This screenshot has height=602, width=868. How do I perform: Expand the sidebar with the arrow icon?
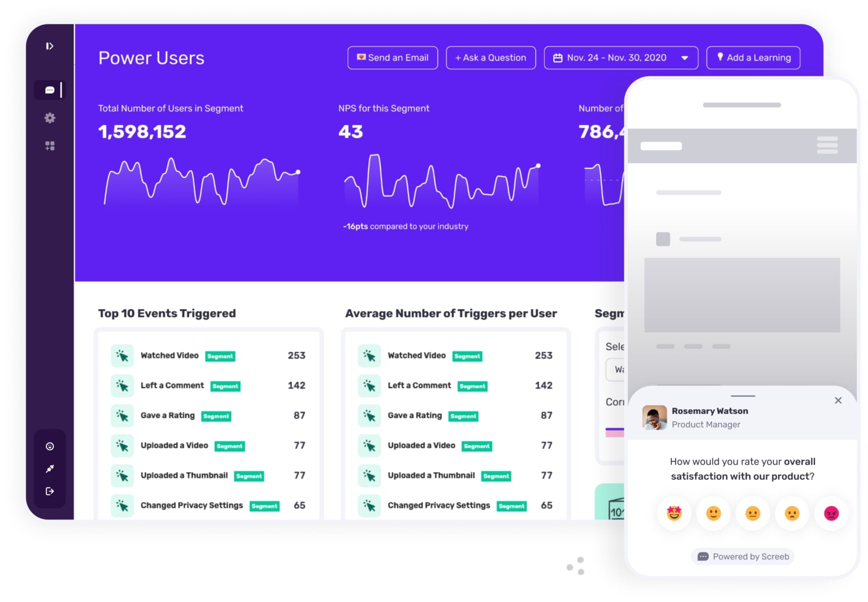[50, 46]
